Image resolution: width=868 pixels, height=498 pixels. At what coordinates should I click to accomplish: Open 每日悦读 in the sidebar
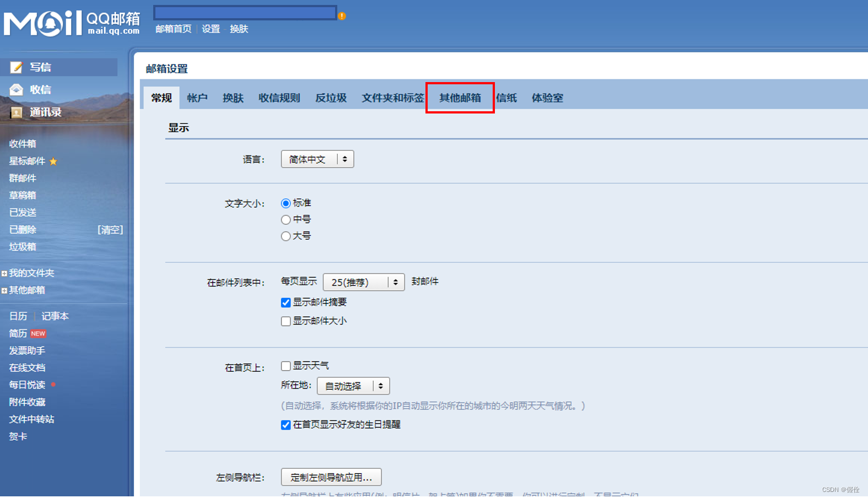coord(27,385)
